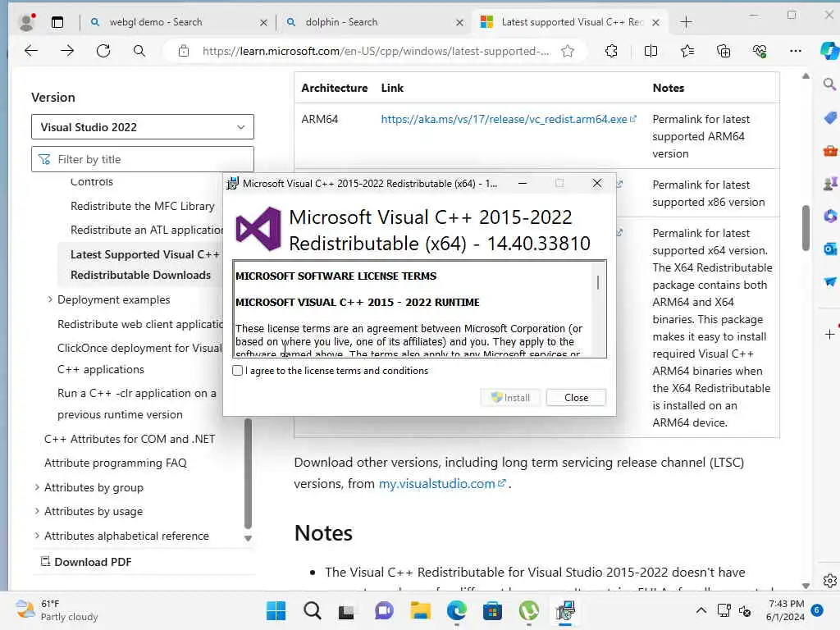Open the Chat taskbar icon
The width and height of the screenshot is (840, 630).
click(x=384, y=610)
